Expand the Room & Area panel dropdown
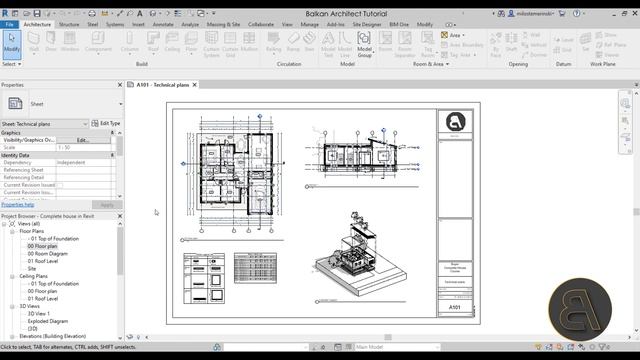This screenshot has width=640, height=360. coord(431,64)
